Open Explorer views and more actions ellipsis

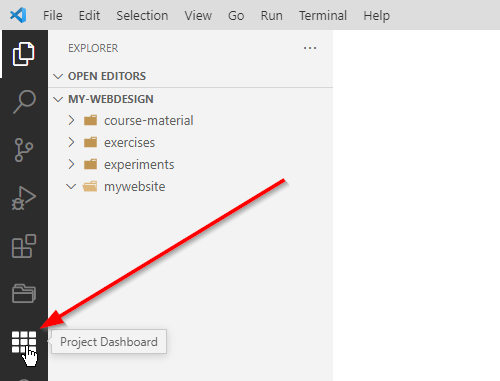(x=310, y=48)
